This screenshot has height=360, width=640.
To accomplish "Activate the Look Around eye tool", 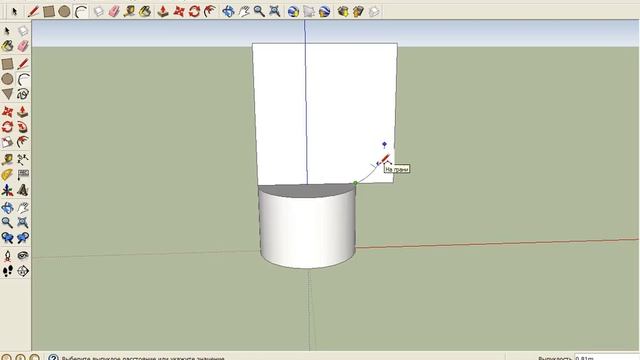I will [23, 256].
